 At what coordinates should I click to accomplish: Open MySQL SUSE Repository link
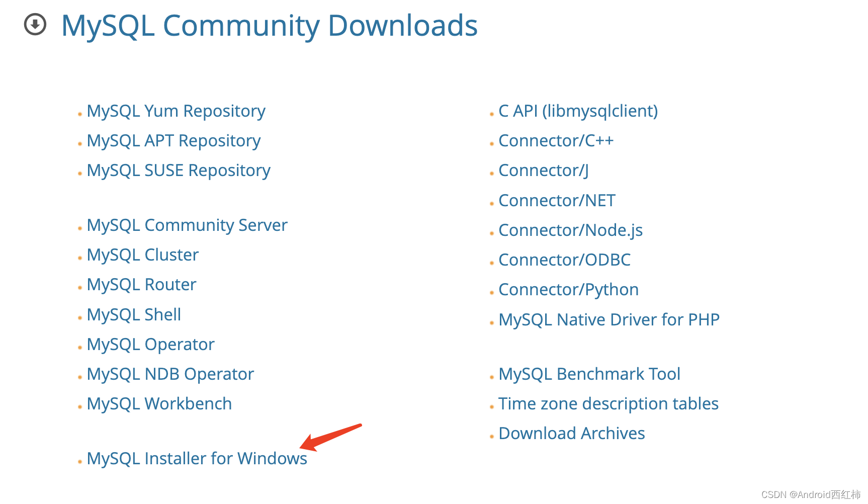click(179, 171)
